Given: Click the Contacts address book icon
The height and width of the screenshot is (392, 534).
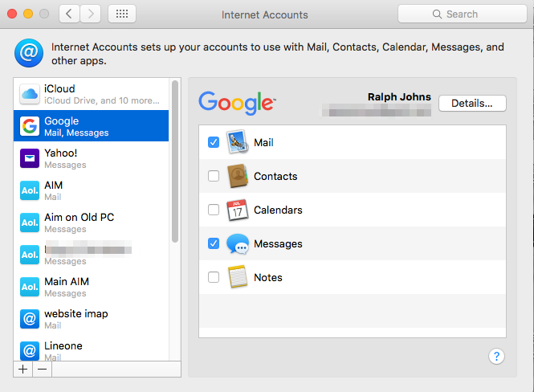Looking at the screenshot, I should click(x=238, y=176).
